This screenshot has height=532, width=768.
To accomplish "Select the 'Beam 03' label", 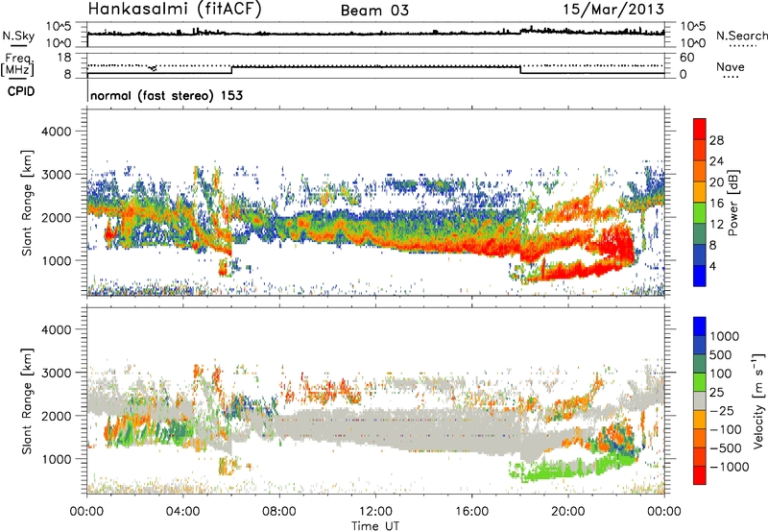I will [374, 11].
